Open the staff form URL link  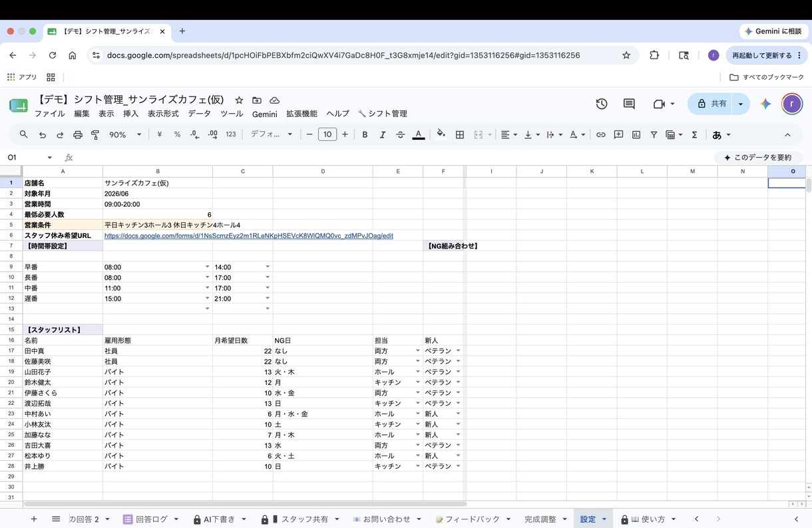(249, 235)
